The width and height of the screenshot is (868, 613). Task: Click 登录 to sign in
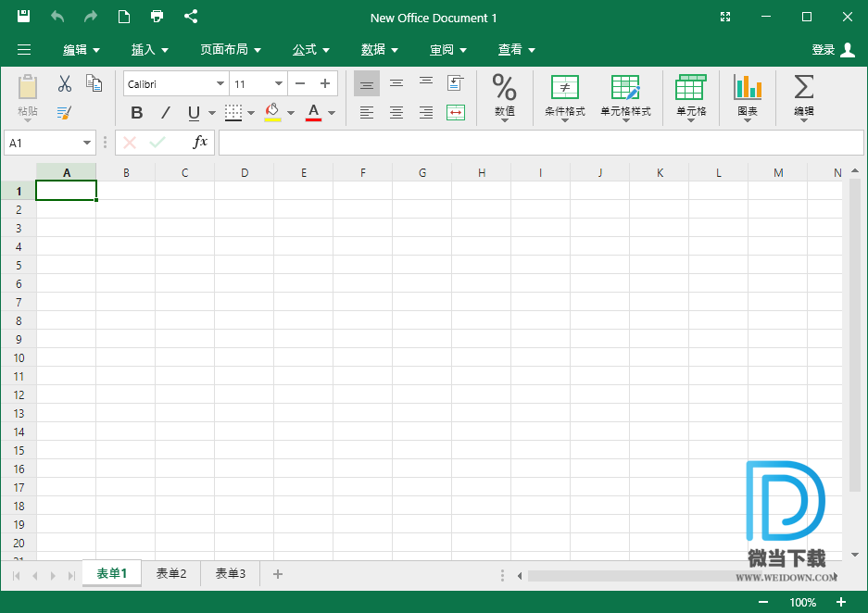coord(833,50)
